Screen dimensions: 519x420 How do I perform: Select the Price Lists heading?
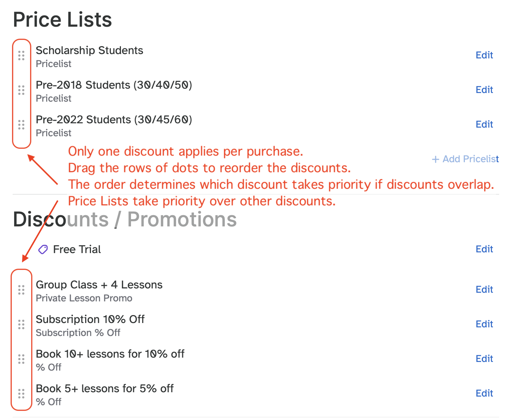62,19
